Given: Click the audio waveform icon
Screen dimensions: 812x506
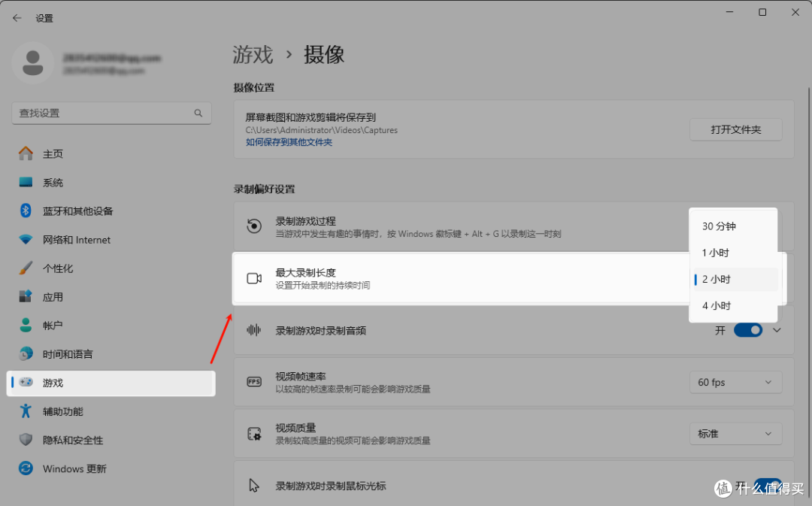Looking at the screenshot, I should (254, 330).
